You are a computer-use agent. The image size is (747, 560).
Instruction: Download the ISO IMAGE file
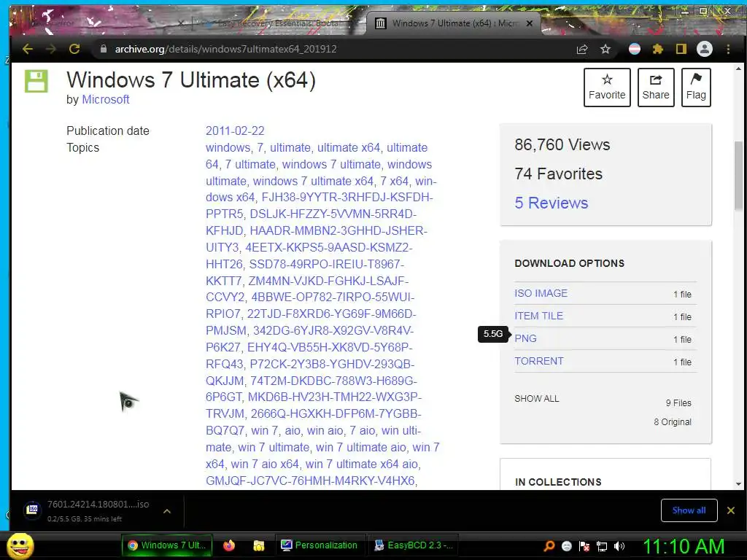pyautogui.click(x=541, y=293)
